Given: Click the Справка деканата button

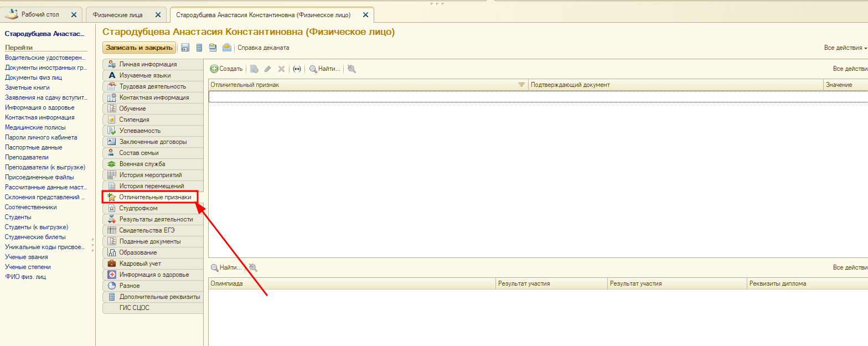Looking at the screenshot, I should coord(263,48).
